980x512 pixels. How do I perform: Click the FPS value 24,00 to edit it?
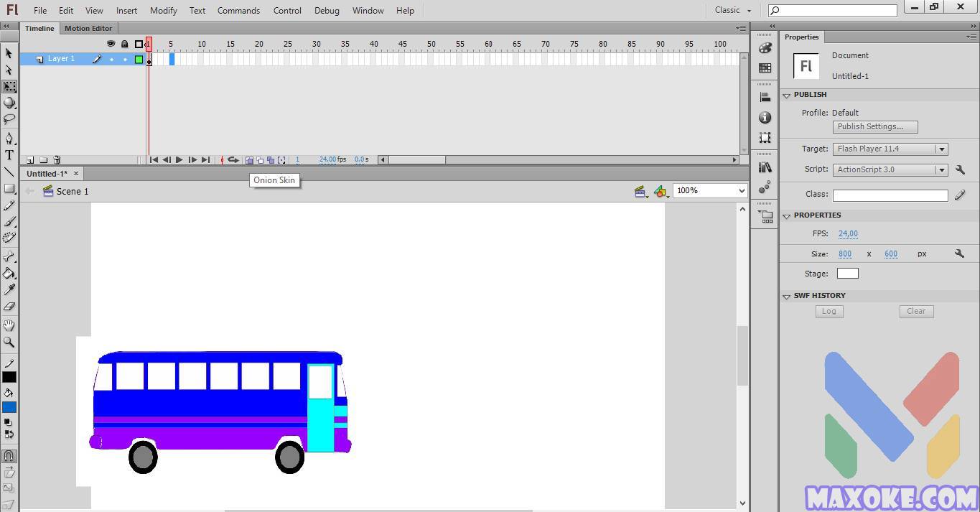click(x=847, y=233)
